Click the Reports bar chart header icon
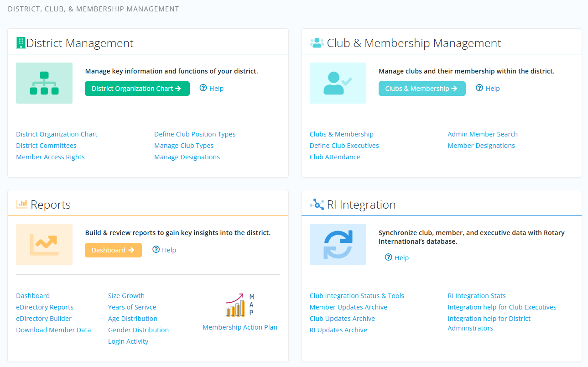Viewport: 588px width, 367px height. [x=22, y=204]
